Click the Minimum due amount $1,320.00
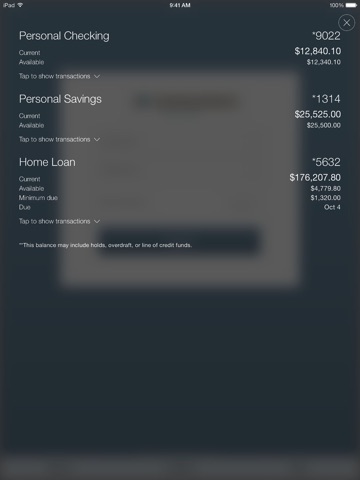Screen dimensions: 360x480 coord(326,198)
